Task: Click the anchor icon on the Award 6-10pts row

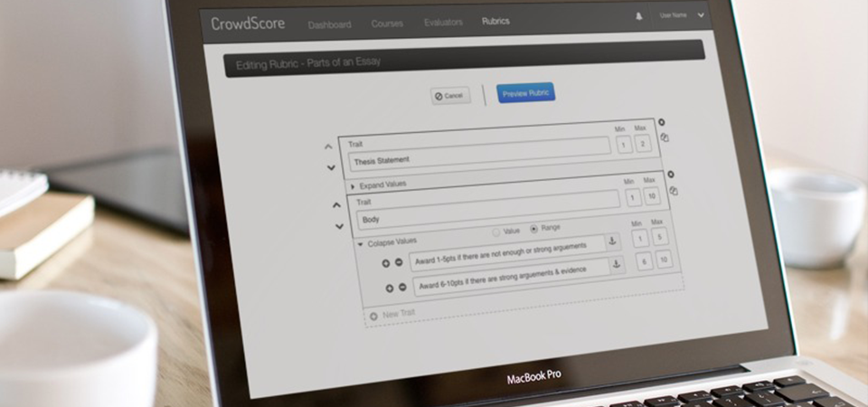Action: coord(618,265)
